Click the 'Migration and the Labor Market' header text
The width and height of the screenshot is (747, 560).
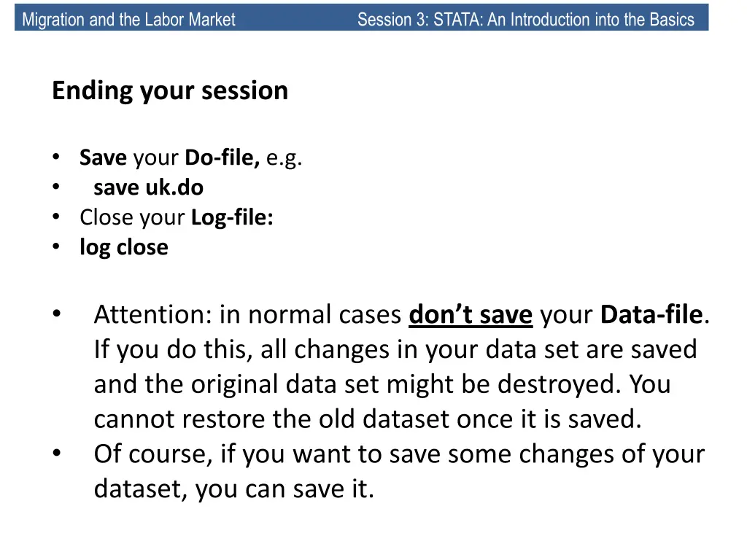pos(128,20)
